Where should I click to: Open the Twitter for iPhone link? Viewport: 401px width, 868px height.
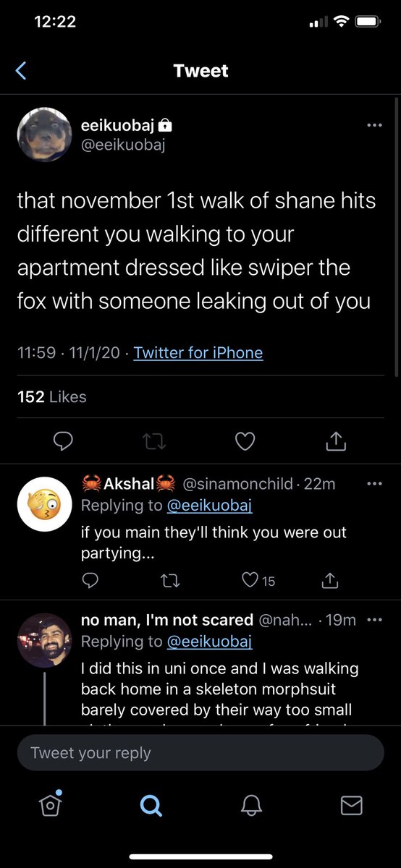[198, 353]
